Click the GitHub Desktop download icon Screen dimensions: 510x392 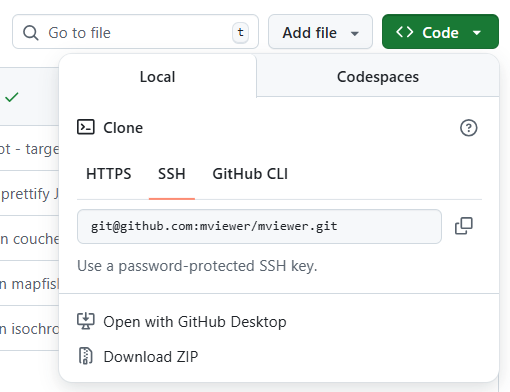(86, 321)
